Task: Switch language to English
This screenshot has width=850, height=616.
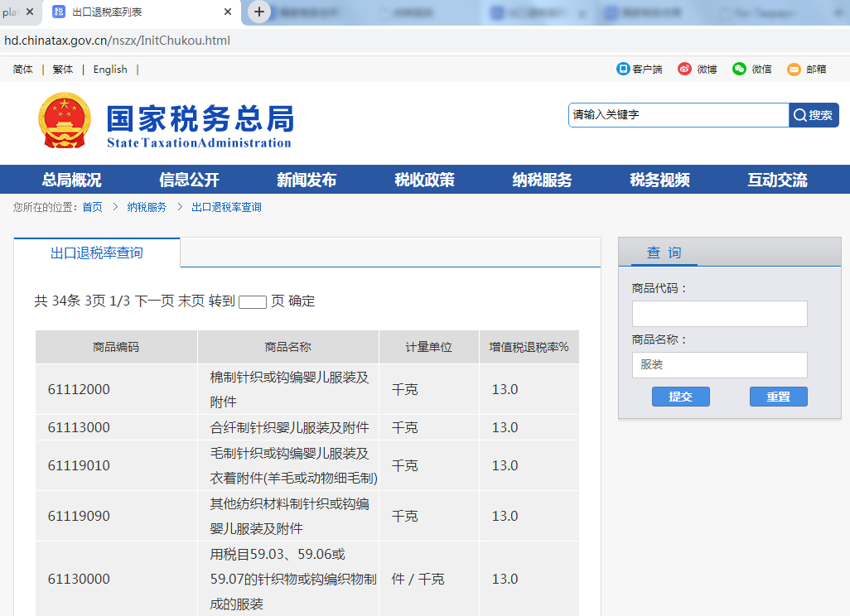Action: tap(110, 70)
